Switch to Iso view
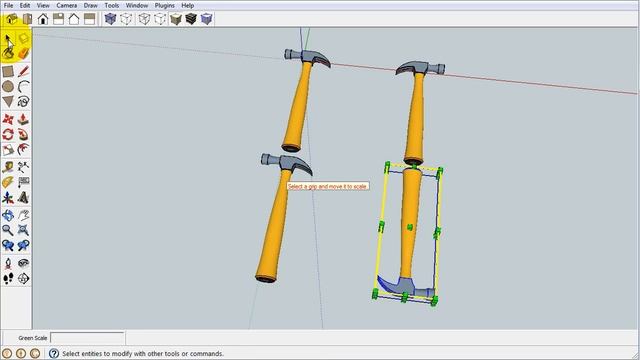Image resolution: width=640 pixels, height=360 pixels. [x=11, y=19]
